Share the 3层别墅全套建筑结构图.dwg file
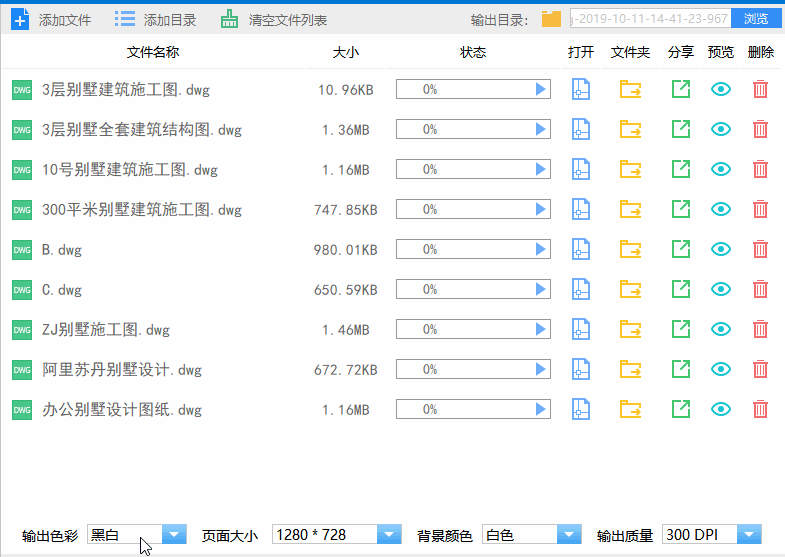The width and height of the screenshot is (785, 557). coord(681,130)
